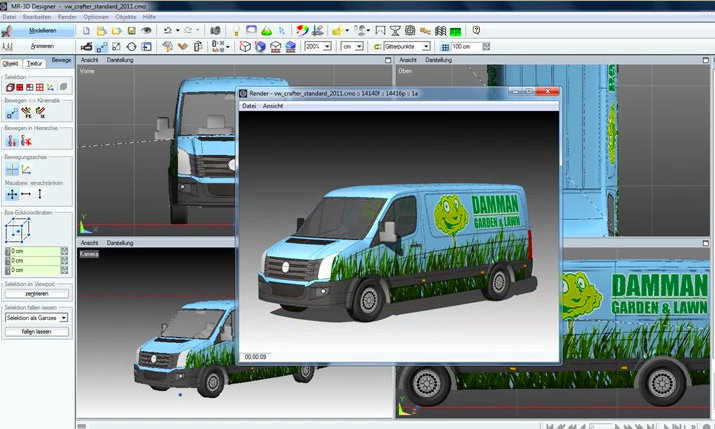Maximize the Vorne viewport with corner icon
The image size is (715, 429).
point(388,60)
